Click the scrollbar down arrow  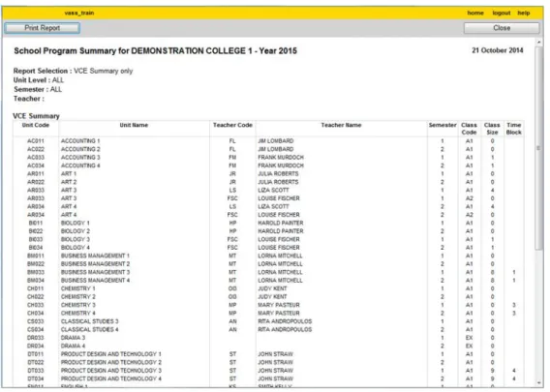[x=538, y=383]
